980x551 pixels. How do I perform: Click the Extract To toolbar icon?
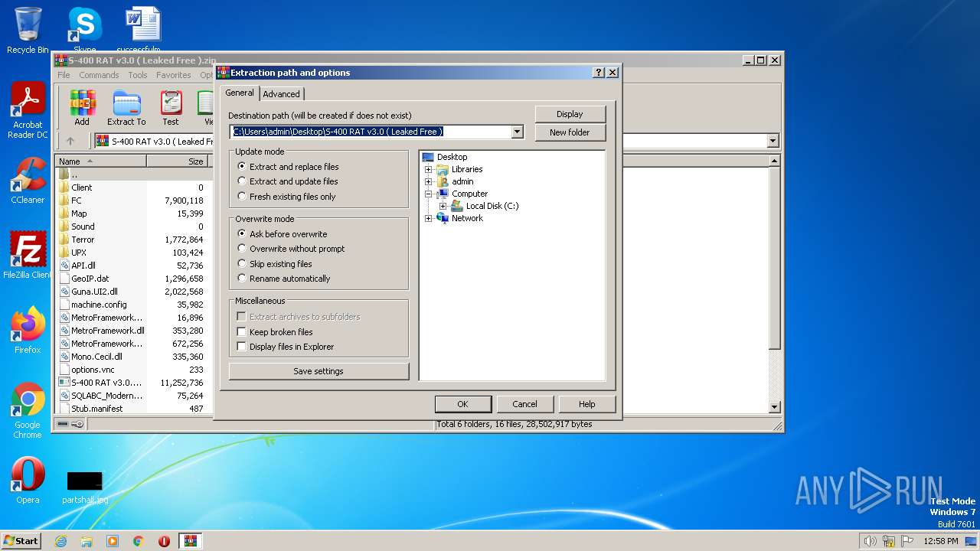(126, 108)
